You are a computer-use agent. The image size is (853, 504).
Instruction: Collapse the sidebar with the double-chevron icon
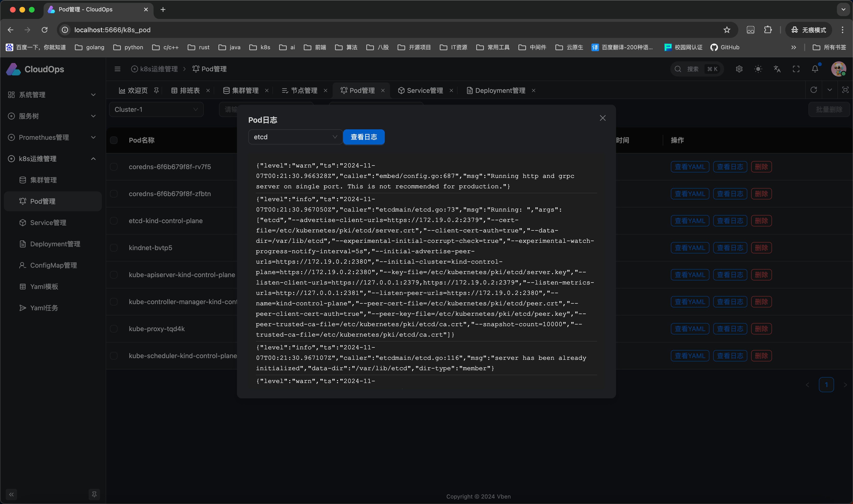click(x=12, y=494)
